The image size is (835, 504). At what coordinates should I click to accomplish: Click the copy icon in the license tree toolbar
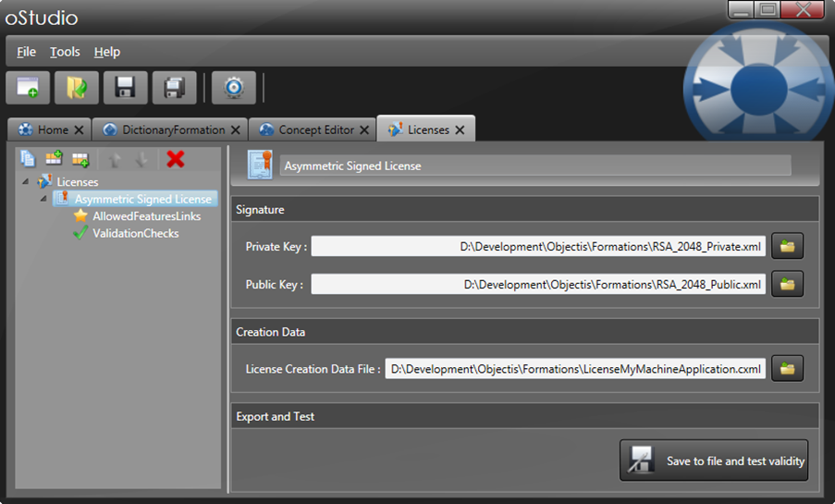click(x=28, y=159)
